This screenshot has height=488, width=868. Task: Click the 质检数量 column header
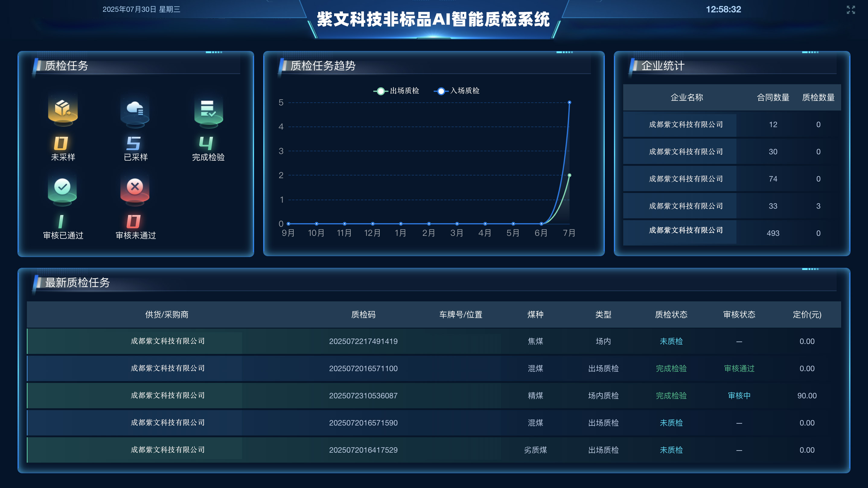coord(818,98)
